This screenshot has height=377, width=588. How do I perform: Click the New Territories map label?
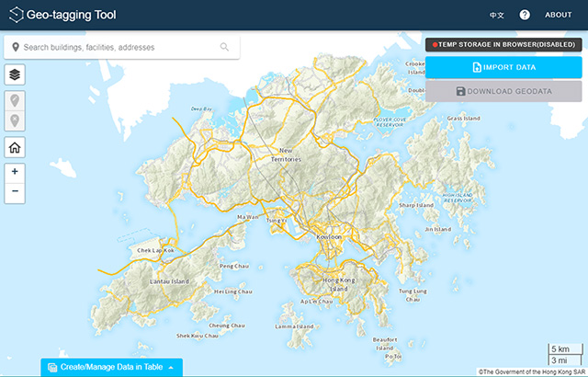(286, 155)
